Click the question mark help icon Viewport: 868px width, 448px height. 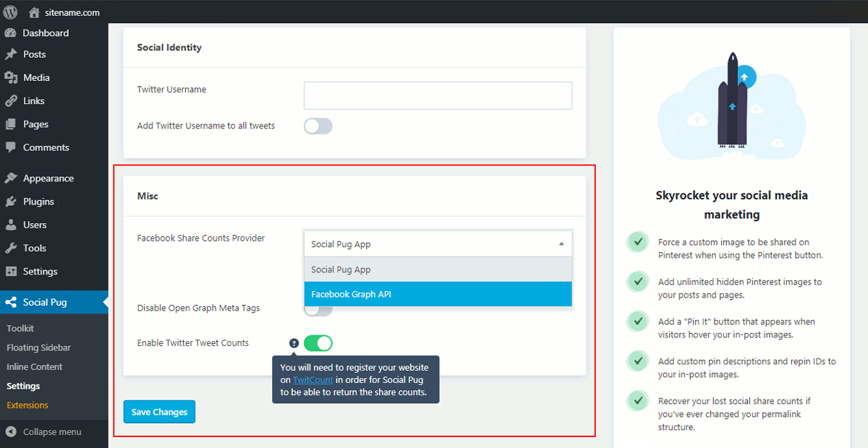coord(294,343)
